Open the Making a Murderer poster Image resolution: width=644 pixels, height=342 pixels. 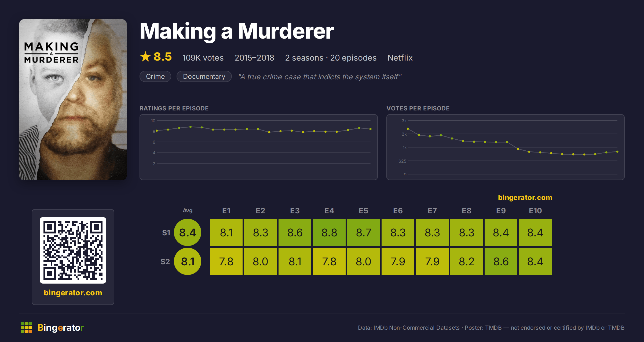tap(73, 100)
